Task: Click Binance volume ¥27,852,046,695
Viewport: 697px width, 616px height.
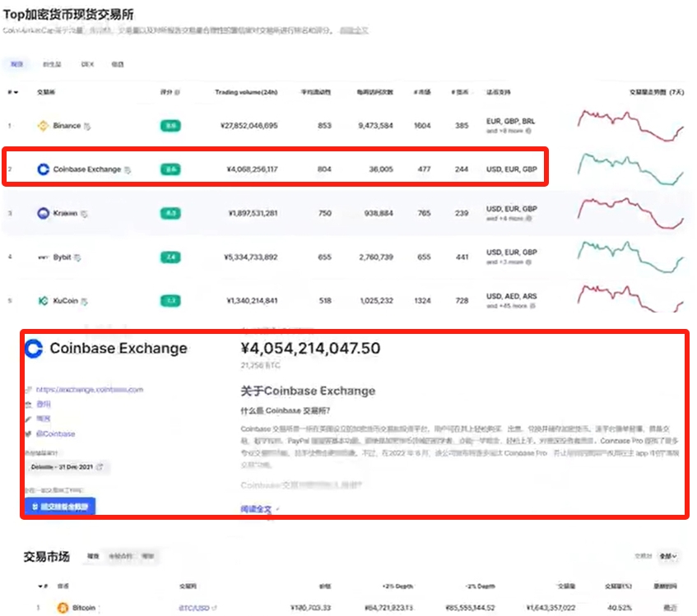Action: 249,126
